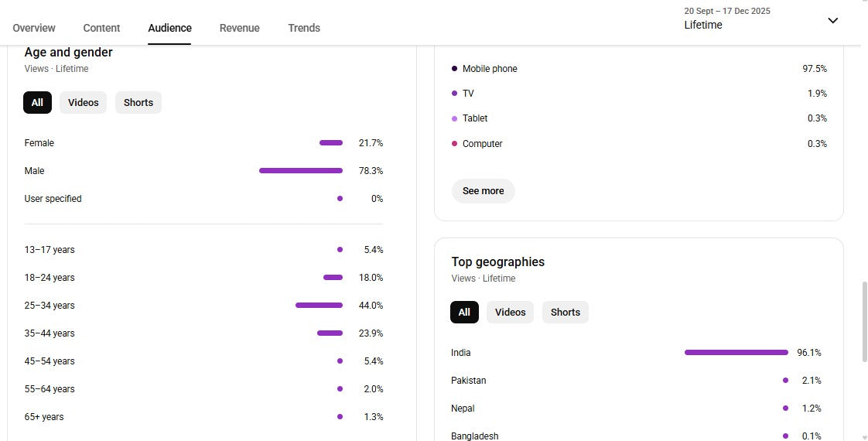Open the Overview tab
The image size is (868, 441).
tap(34, 28)
